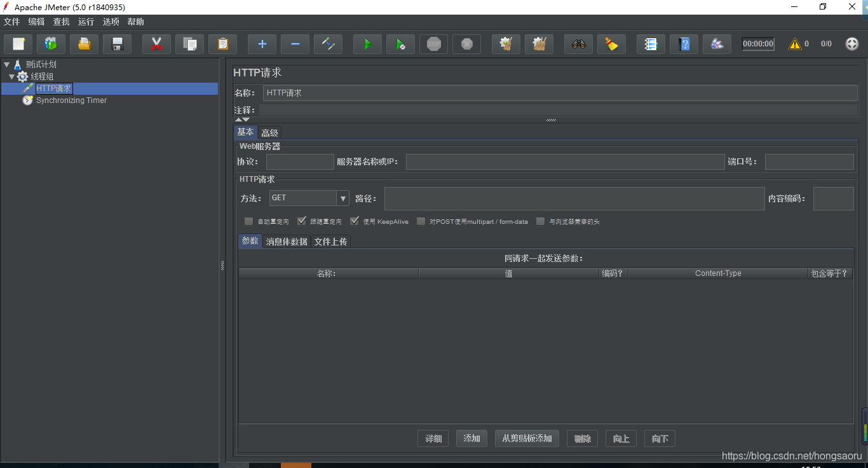Click the Copy icon
868x468 pixels.
tap(190, 44)
